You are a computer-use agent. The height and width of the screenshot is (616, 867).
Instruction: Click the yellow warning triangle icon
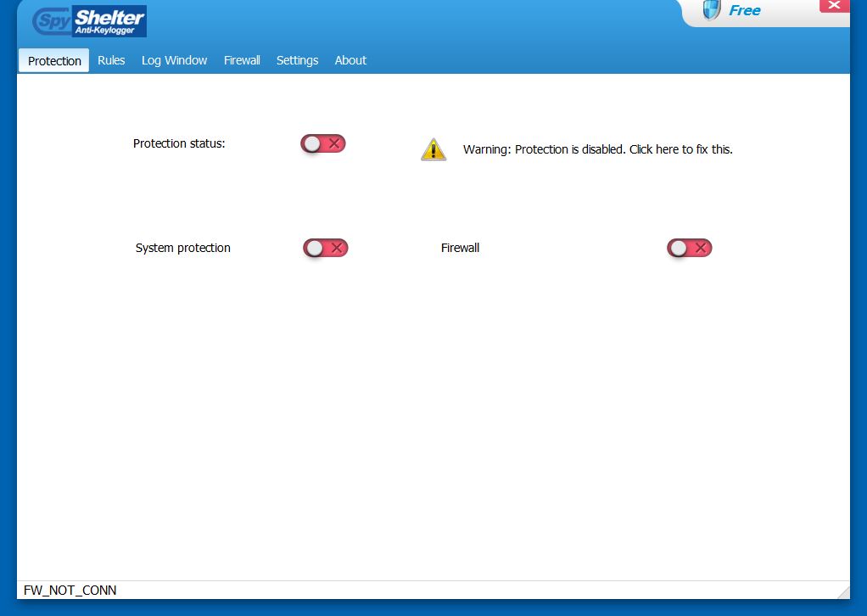pos(433,149)
